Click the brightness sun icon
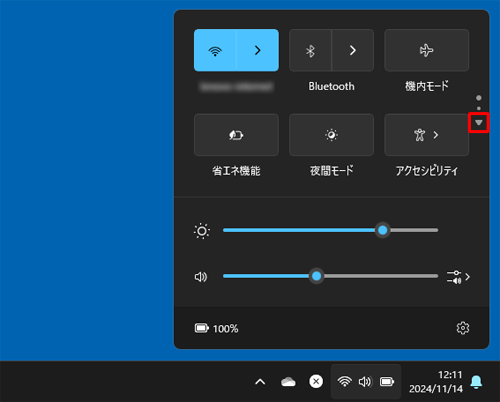 tap(202, 231)
